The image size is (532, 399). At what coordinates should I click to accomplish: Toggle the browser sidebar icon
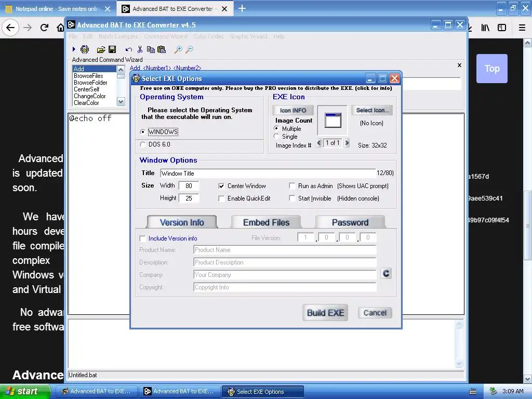pyautogui.click(x=502, y=28)
